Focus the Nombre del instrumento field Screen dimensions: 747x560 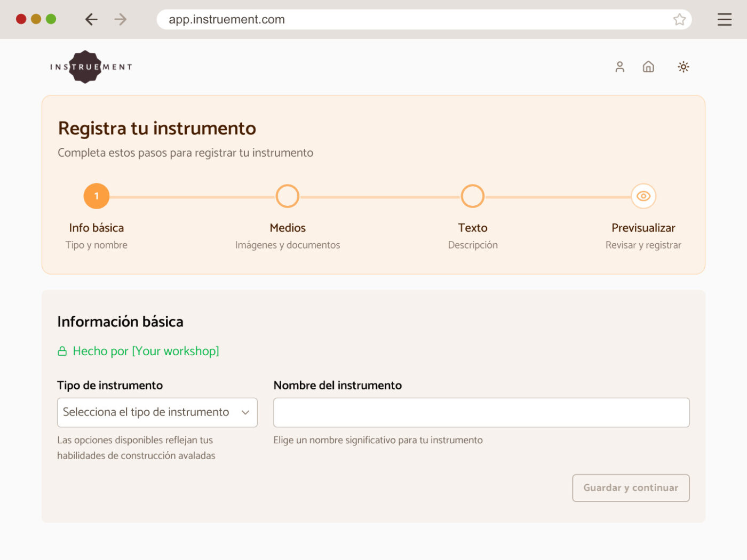pyautogui.click(x=481, y=412)
